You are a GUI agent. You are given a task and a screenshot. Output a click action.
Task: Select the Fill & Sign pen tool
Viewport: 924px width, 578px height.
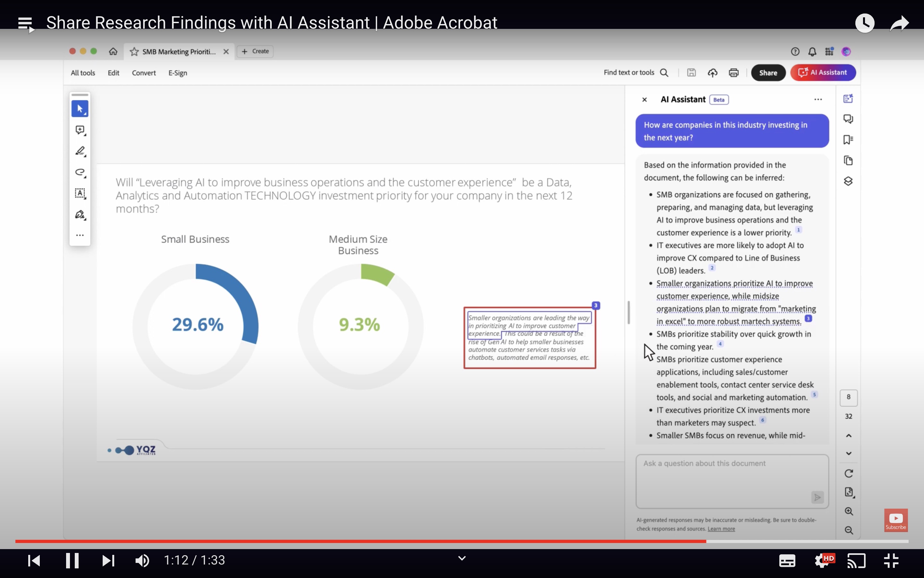(80, 215)
